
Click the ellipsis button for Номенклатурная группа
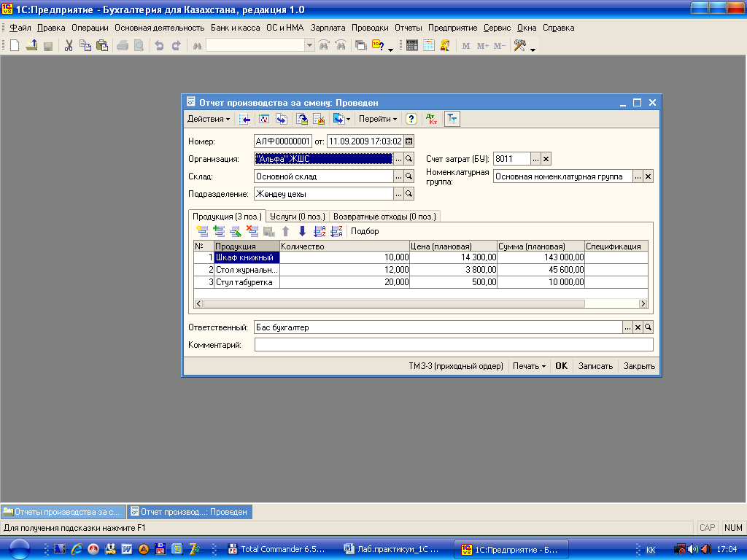click(638, 176)
